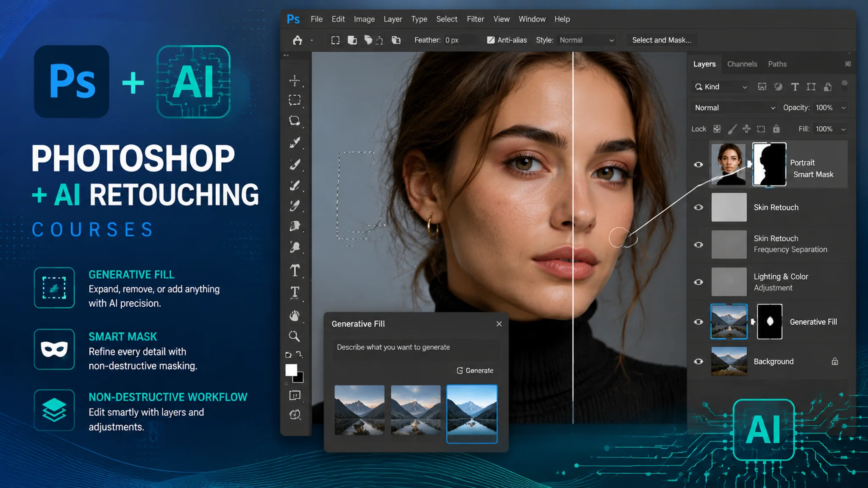Hide the Portrait Smart Mask layer

coord(698,165)
